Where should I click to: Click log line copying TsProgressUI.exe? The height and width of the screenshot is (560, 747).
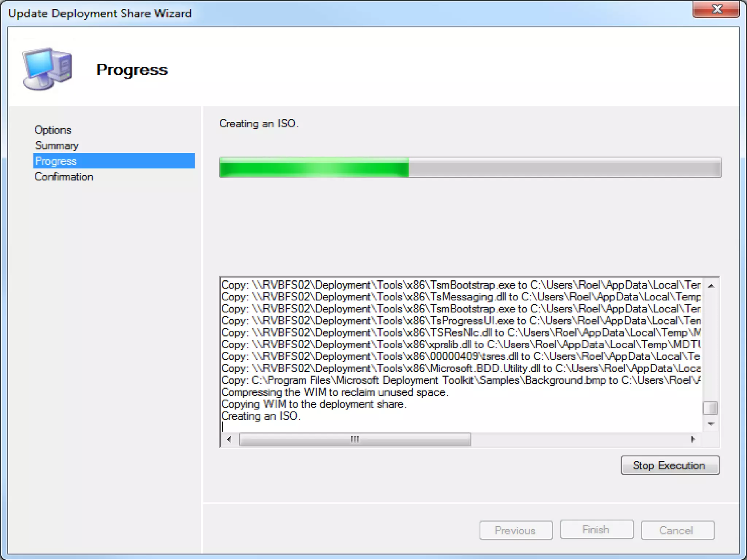click(461, 321)
